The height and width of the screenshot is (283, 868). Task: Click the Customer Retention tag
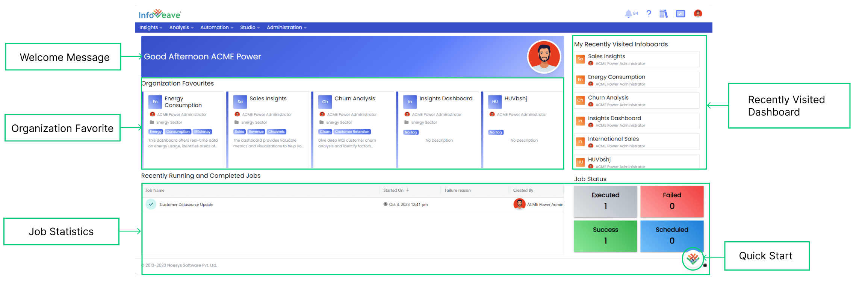pos(352,132)
